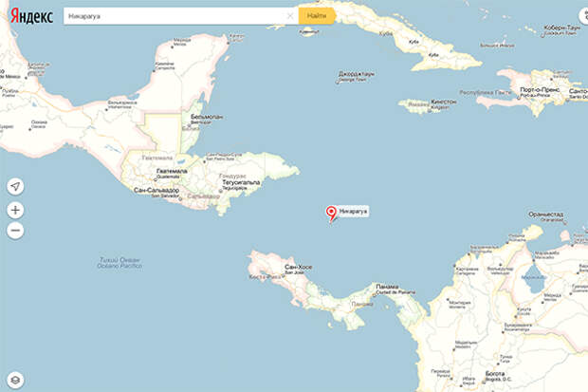Click the Ямайка island label
588x392 pixels.
418,104
